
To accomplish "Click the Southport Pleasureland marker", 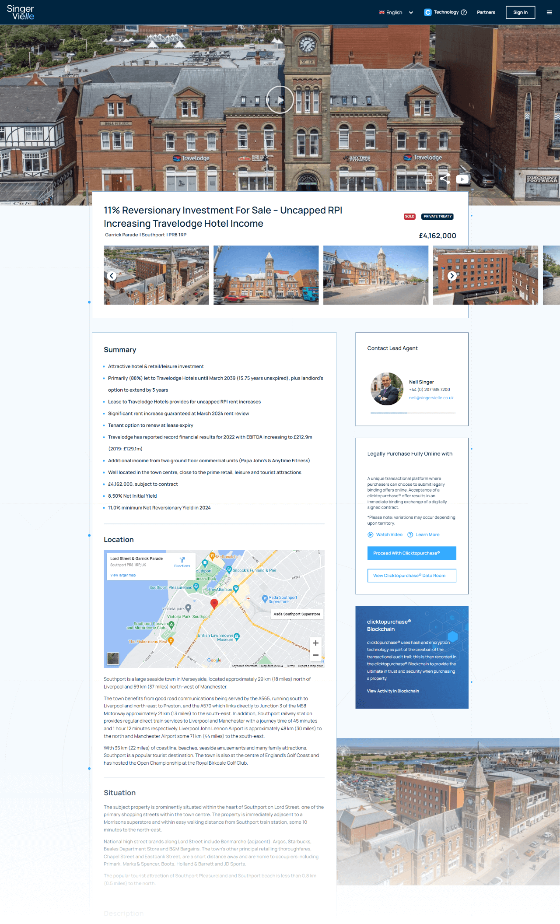I will (x=196, y=587).
